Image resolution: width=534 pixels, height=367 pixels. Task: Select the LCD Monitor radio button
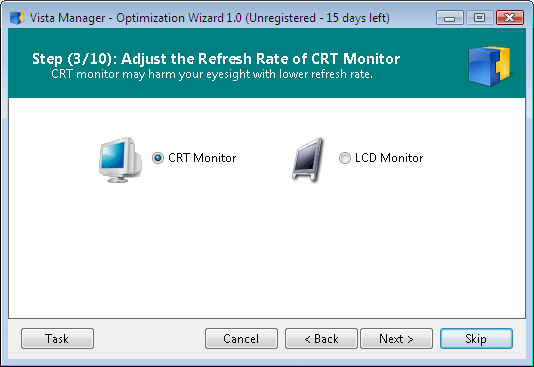[x=345, y=158]
